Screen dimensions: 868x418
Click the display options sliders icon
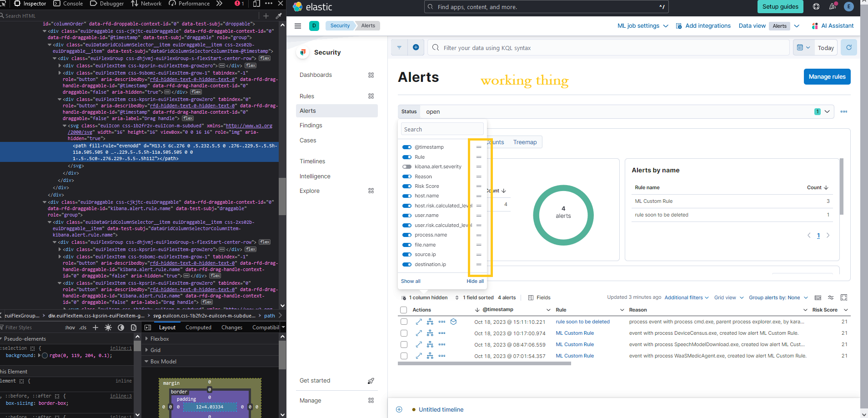click(831, 297)
